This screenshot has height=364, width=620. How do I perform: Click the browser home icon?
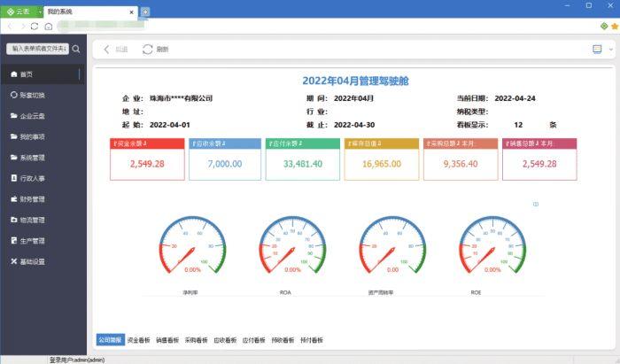point(48,27)
